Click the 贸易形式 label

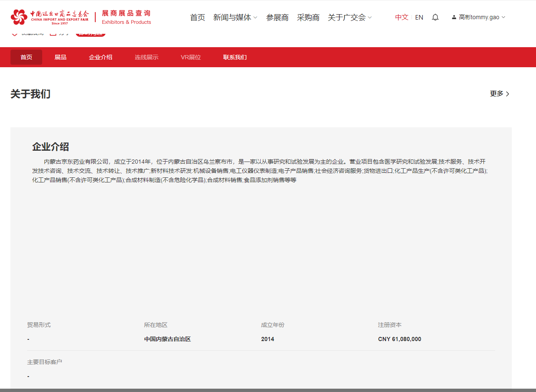[x=39, y=325]
